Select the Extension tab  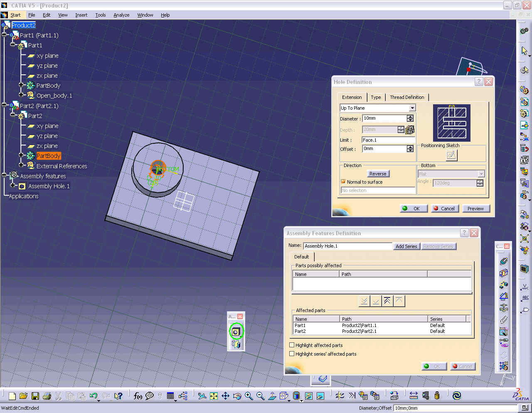pyautogui.click(x=352, y=97)
